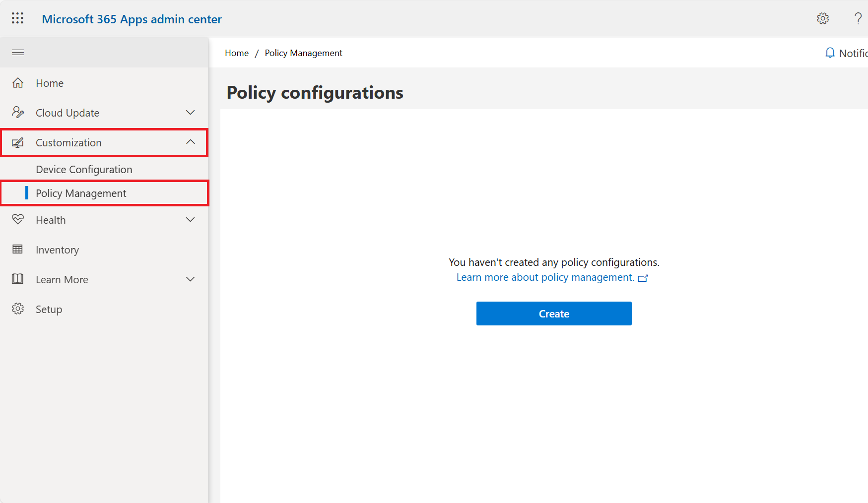Go to Home via breadcrumb
This screenshot has width=868, height=503.
tap(237, 53)
